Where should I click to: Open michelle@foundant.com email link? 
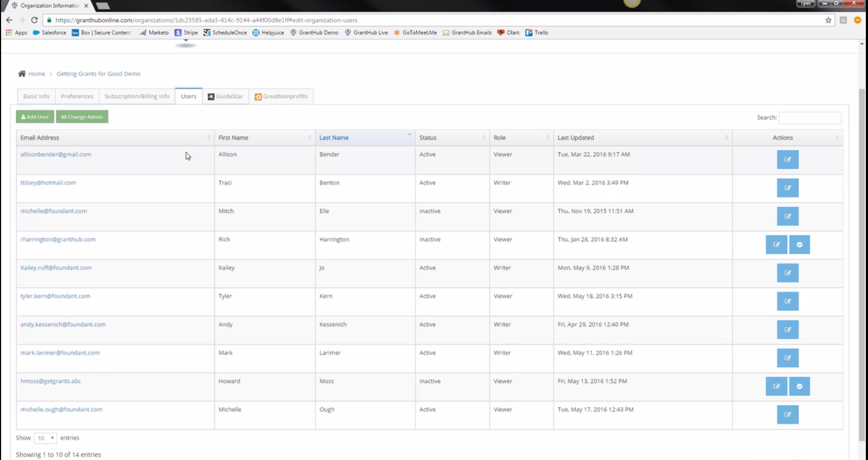click(x=54, y=211)
